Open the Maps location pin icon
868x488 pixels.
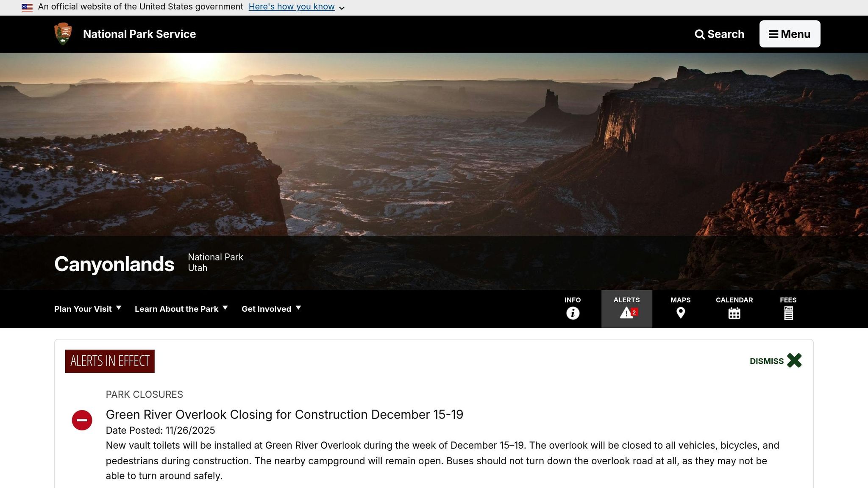(x=680, y=313)
